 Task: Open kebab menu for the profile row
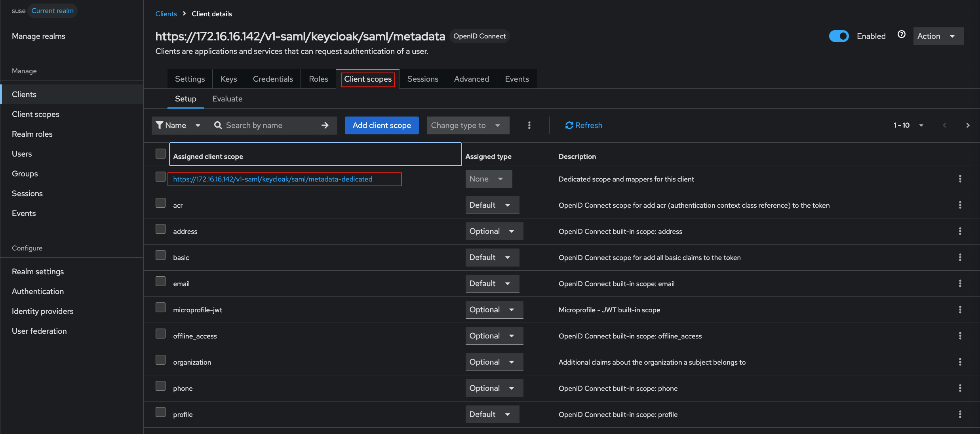(x=960, y=414)
